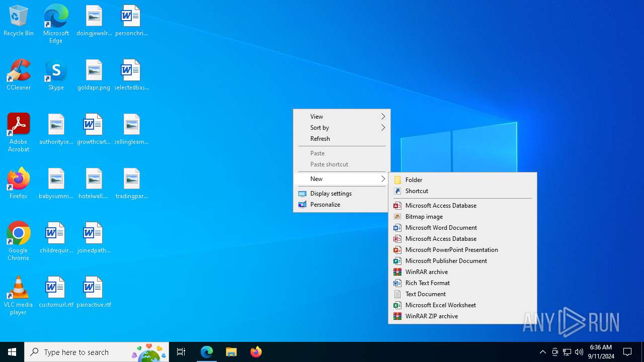The image size is (644, 362).
Task: Select the sellinglearn... image file
Action: pos(131,130)
